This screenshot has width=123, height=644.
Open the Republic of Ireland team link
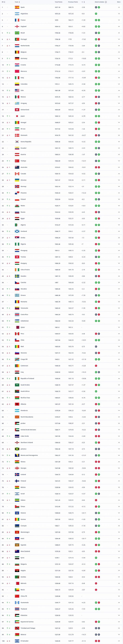point(27,378)
